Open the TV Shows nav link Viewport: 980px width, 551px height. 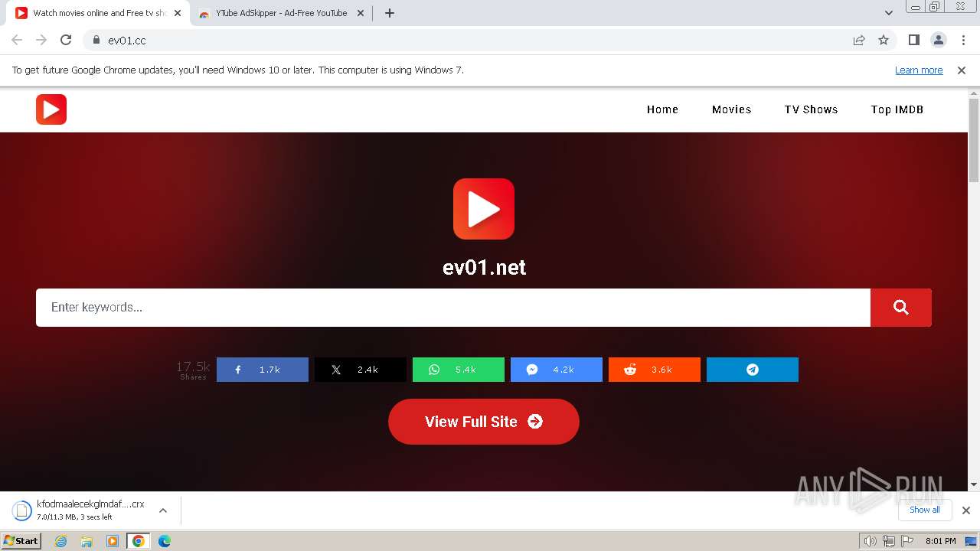[x=811, y=109]
